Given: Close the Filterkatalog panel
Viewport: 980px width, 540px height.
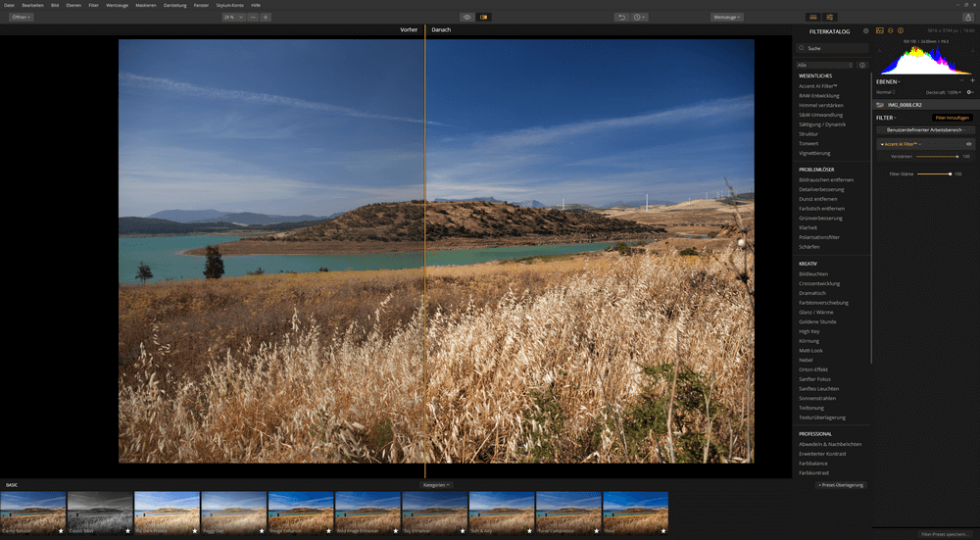Looking at the screenshot, I should (x=865, y=30).
